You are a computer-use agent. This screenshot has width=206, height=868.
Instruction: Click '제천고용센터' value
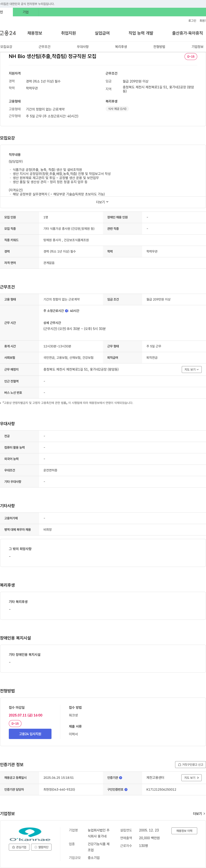tap(155, 778)
